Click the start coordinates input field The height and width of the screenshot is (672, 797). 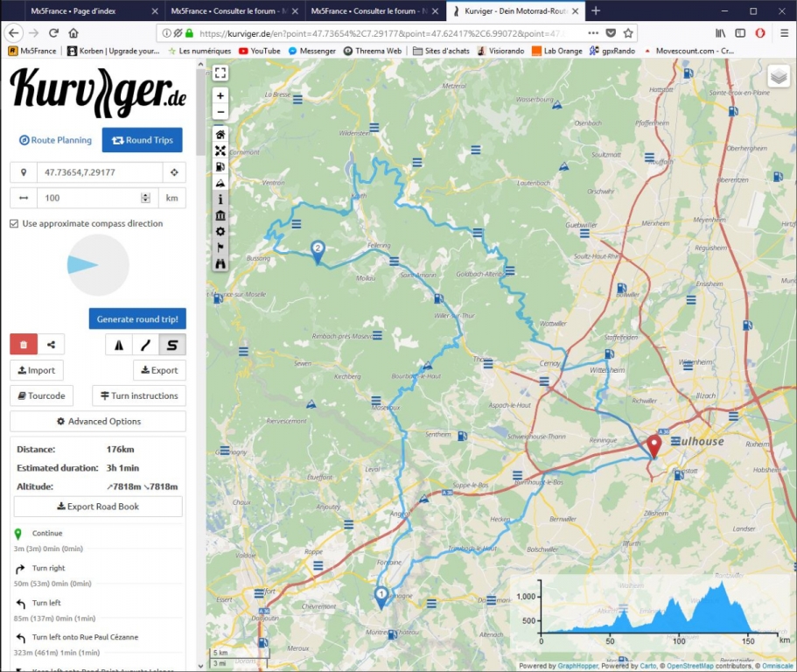pyautogui.click(x=100, y=172)
